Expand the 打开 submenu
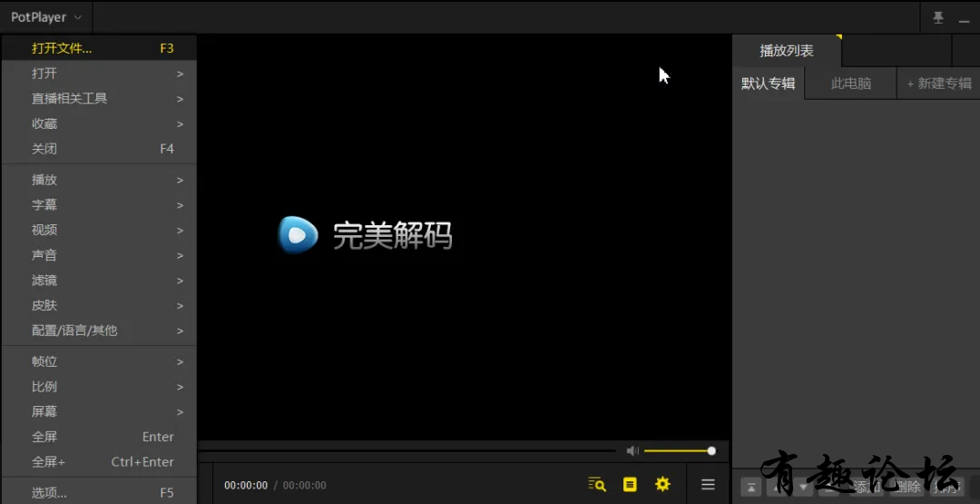 [x=100, y=74]
